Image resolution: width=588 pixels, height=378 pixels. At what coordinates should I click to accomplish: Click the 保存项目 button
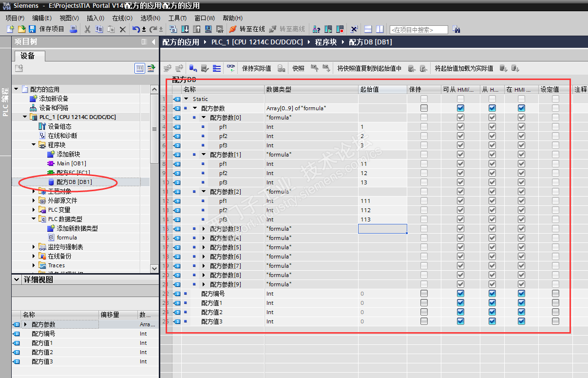(x=46, y=29)
